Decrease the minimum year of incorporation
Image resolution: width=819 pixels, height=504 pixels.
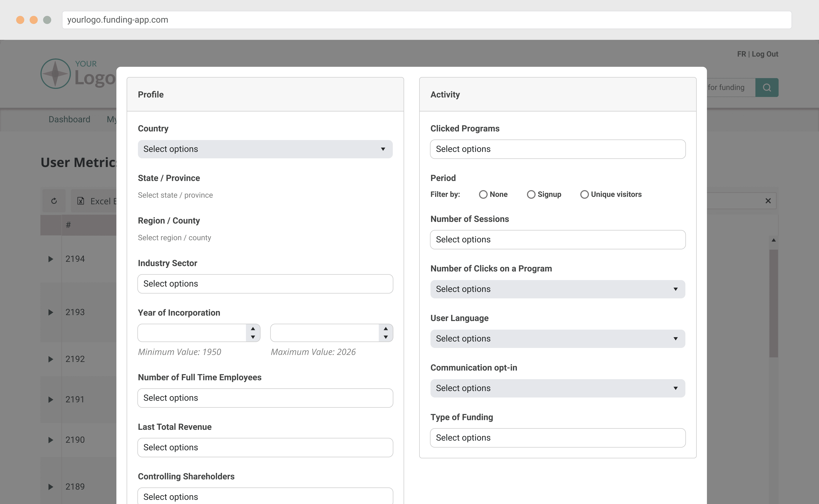[x=253, y=337]
